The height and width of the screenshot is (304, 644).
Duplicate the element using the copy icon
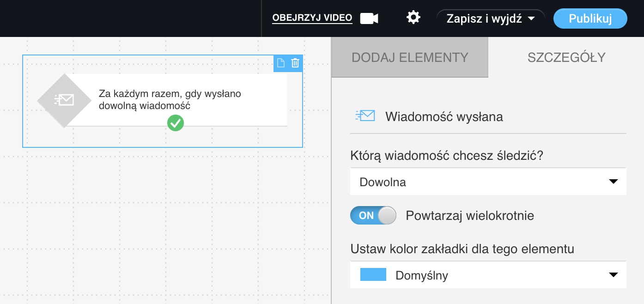click(280, 63)
